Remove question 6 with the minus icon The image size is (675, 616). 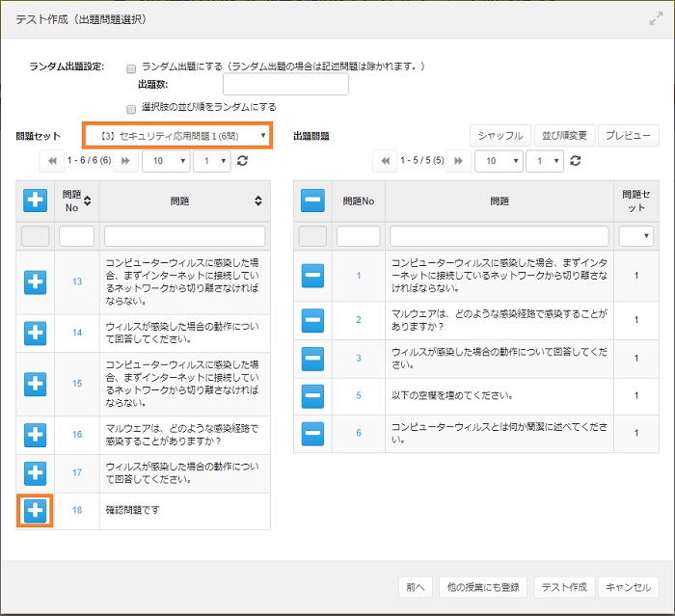[x=312, y=434]
